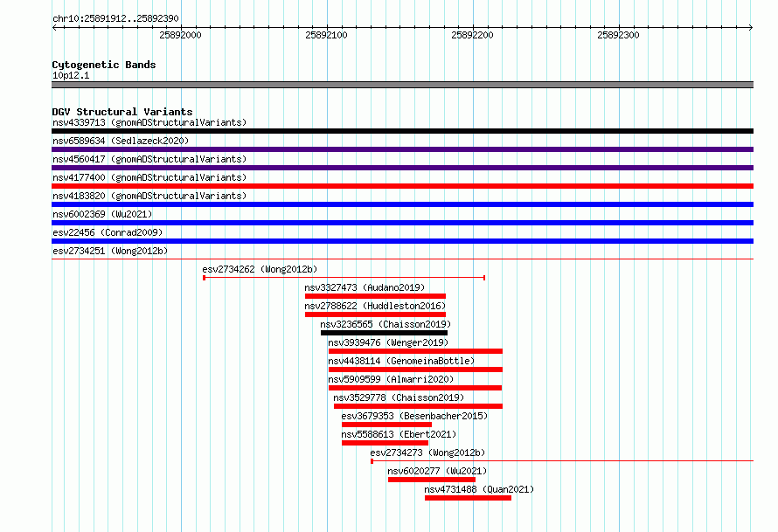Viewport: 778px width, 532px height.
Task: Select the black bar under nsv3236565
Action: pyautogui.click(x=384, y=333)
